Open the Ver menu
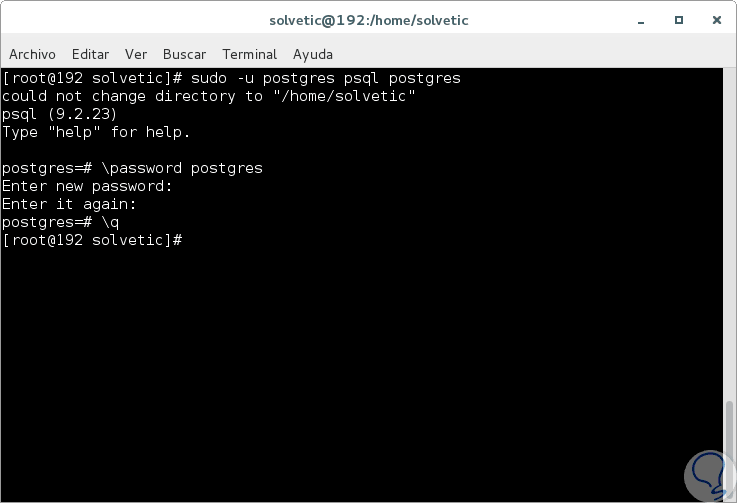Viewport: 737px width, 503px height. (x=136, y=54)
